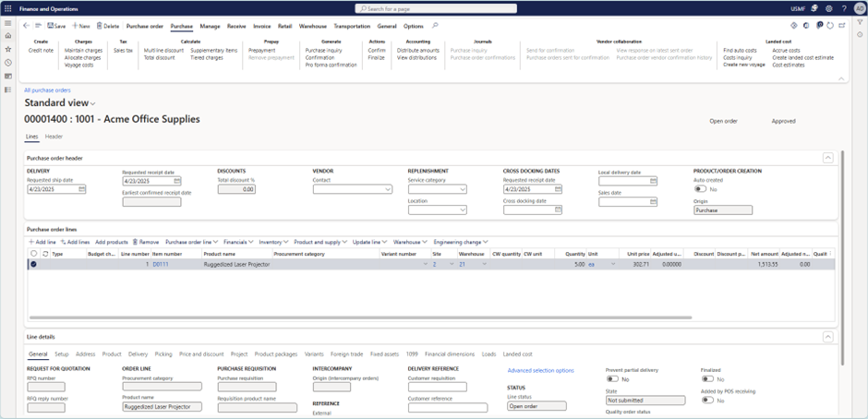This screenshot has width=868, height=419.
Task: Click the Refresh page icon
Action: tap(830, 26)
